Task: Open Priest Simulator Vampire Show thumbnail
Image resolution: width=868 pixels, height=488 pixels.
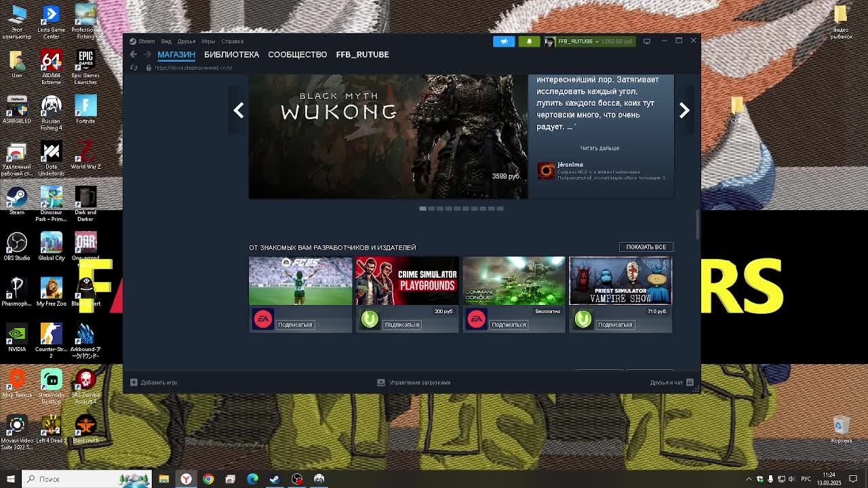Action: (620, 281)
